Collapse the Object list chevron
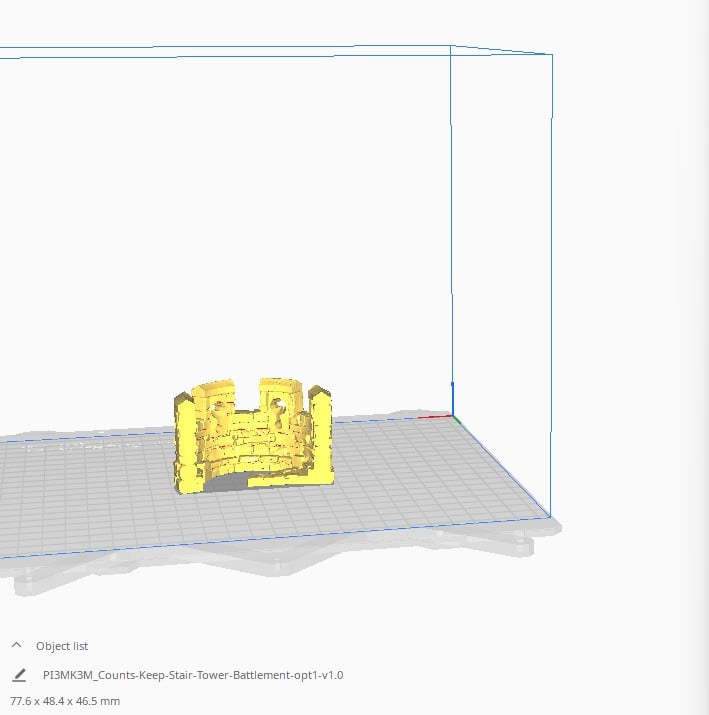709x715 pixels. click(x=17, y=646)
